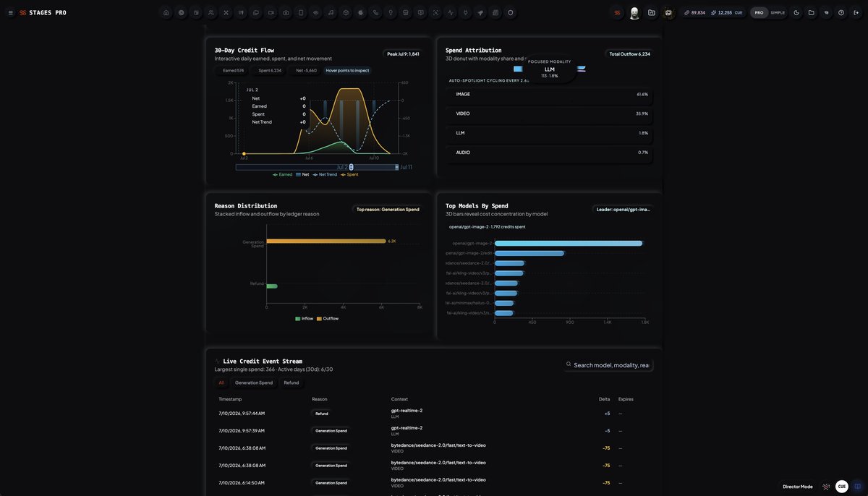Click the face scan frame icon in toolbar
868x496 pixels.
[x=435, y=12]
